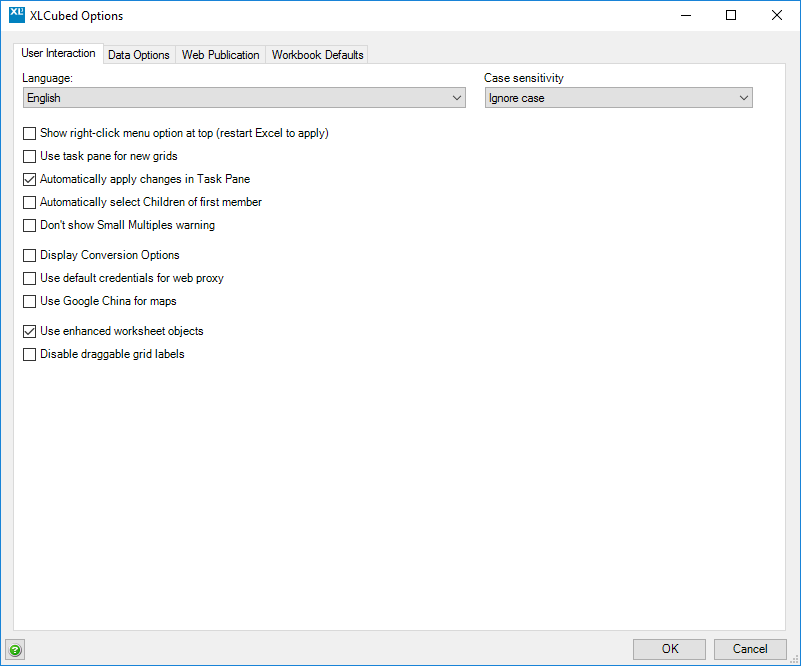
Task: Uncheck Automatically apply changes in Task Pane
Action: tap(30, 179)
